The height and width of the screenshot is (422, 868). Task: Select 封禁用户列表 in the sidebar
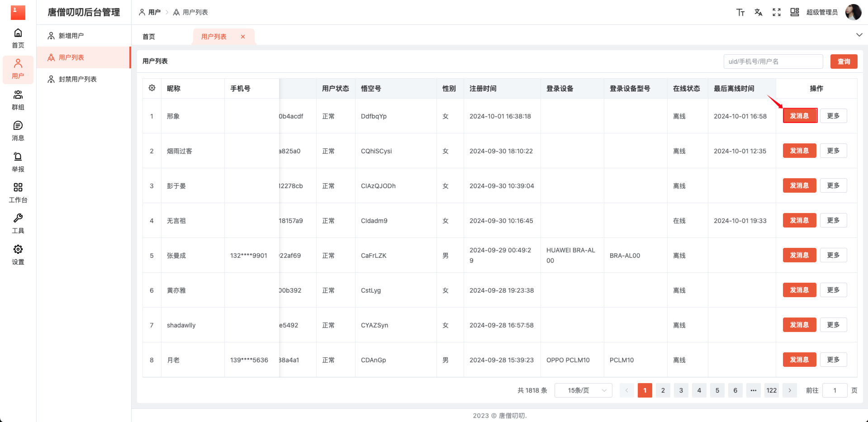77,79
